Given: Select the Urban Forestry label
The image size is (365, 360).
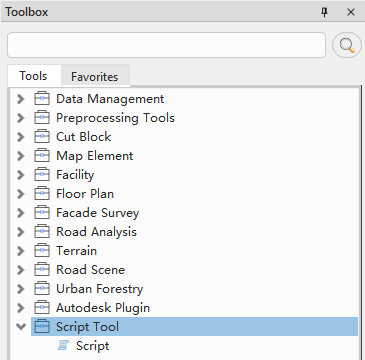Looking at the screenshot, I should (99, 289).
